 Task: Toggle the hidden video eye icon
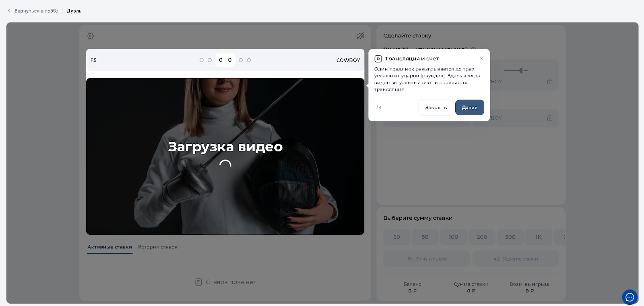point(360,36)
